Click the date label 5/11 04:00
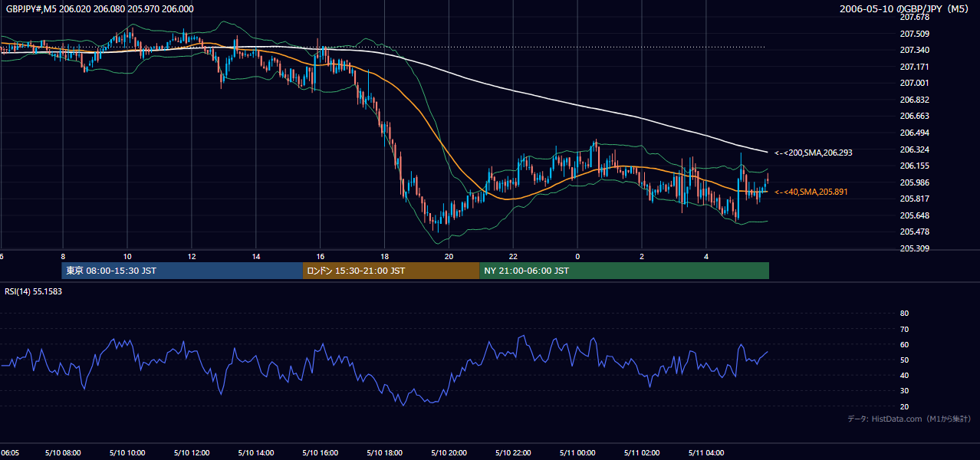The image size is (980, 460). [x=707, y=452]
